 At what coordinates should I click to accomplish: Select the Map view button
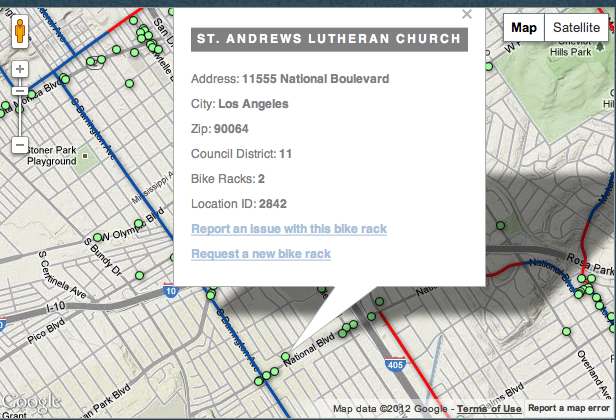pyautogui.click(x=523, y=28)
